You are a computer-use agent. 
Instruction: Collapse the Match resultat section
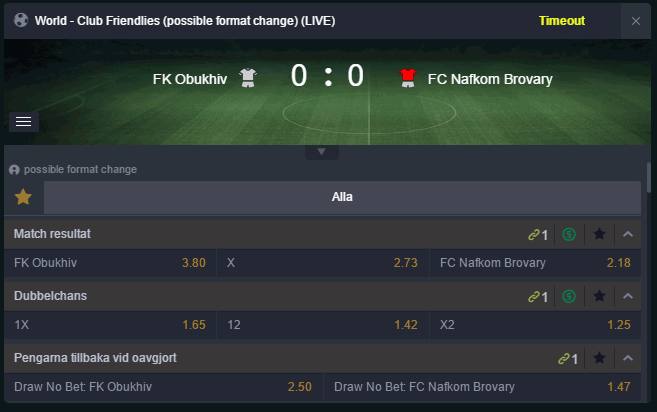(628, 234)
